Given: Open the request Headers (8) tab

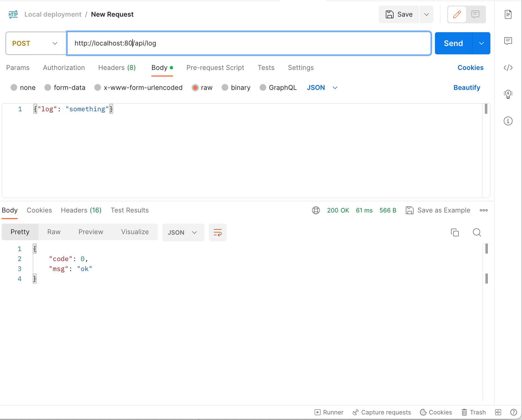Looking at the screenshot, I should click(117, 68).
